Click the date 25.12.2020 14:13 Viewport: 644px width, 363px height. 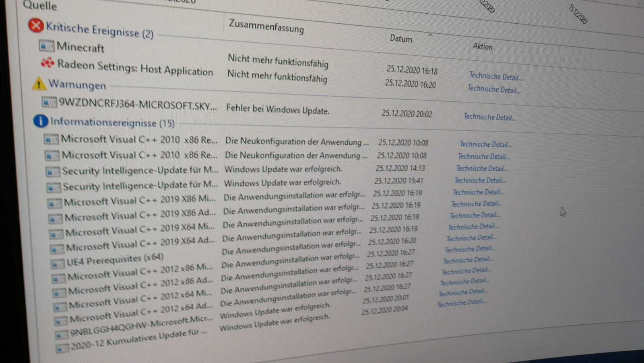coord(400,168)
